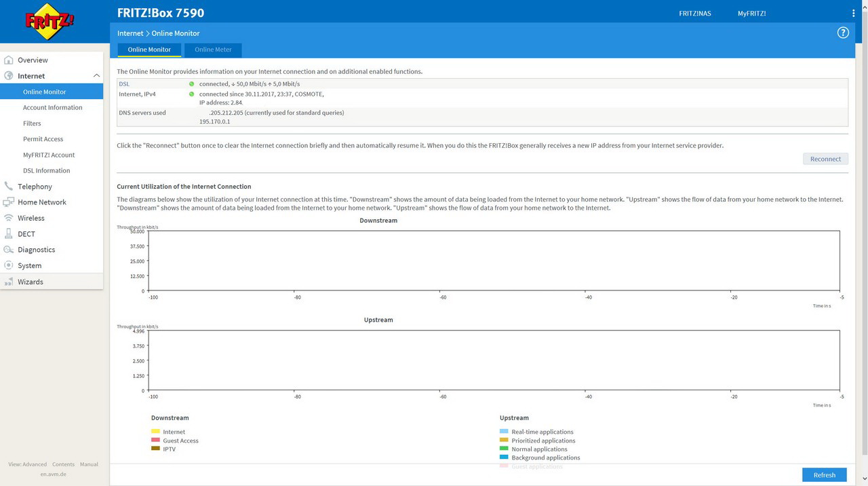Image resolution: width=868 pixels, height=486 pixels.
Task: Click the System gear icon
Action: coord(9,265)
